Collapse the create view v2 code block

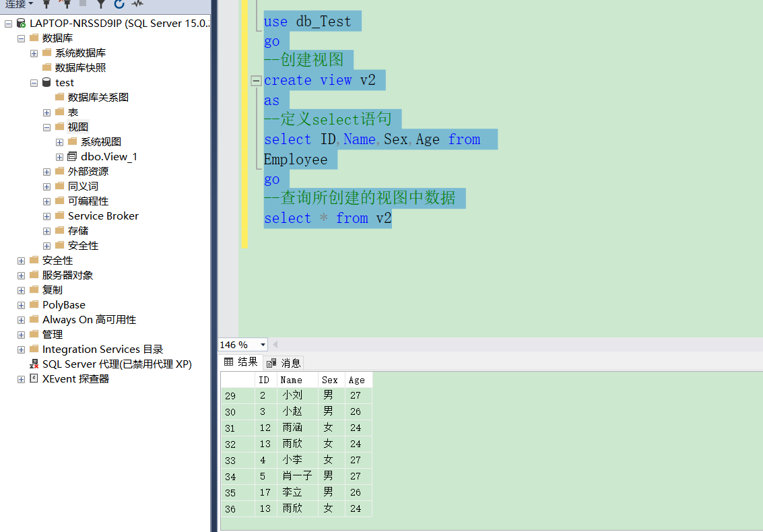click(256, 81)
